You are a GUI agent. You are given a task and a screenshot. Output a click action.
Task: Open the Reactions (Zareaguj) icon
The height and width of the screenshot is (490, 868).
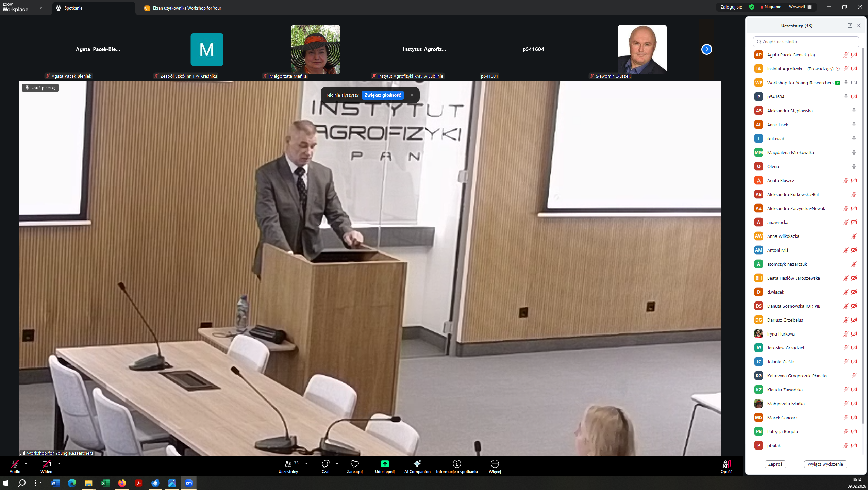click(x=354, y=464)
